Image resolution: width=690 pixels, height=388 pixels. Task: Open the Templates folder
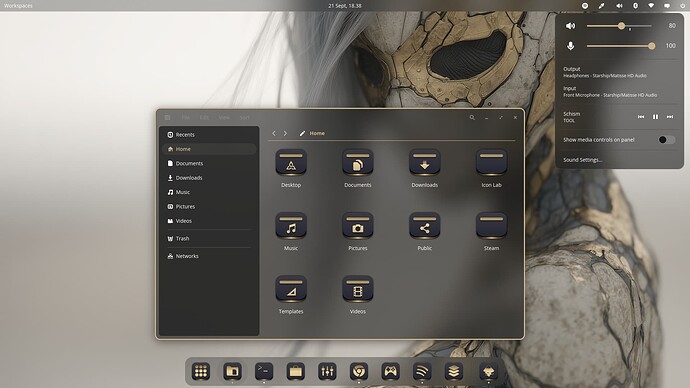(x=291, y=290)
